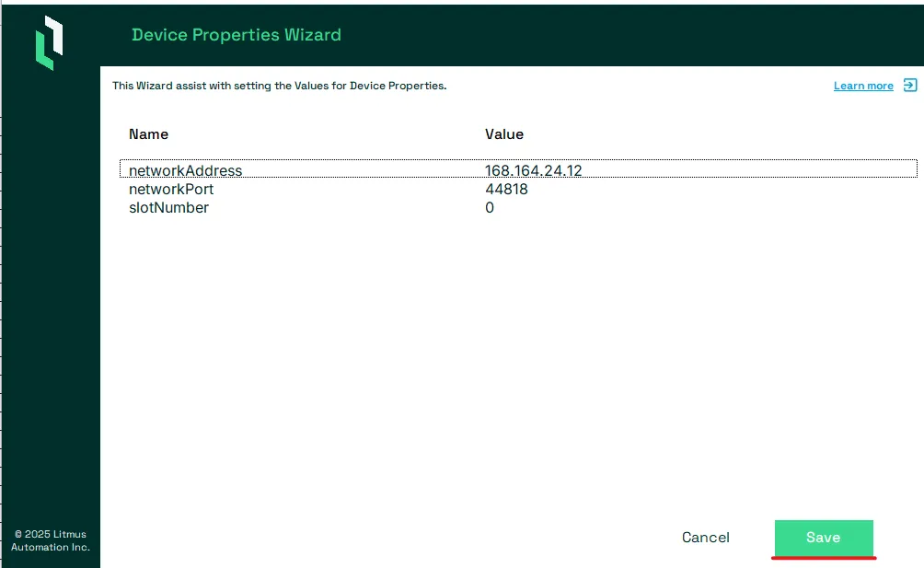
Task: Open the Learn more arrow icon
Action: 910,86
